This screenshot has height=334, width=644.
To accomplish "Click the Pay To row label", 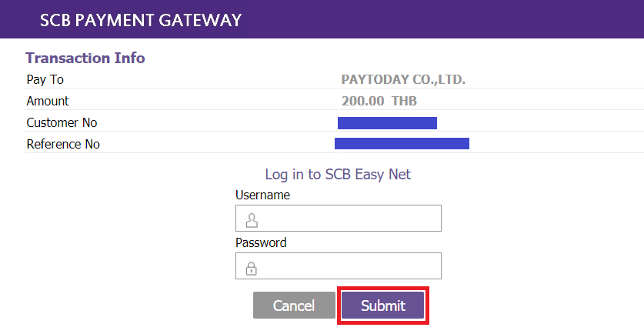I will point(45,79).
